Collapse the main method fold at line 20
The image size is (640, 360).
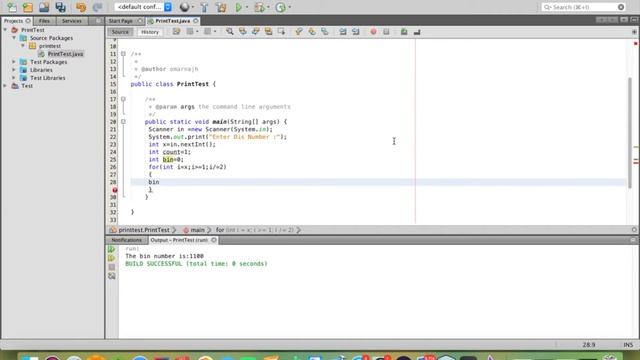click(x=123, y=122)
